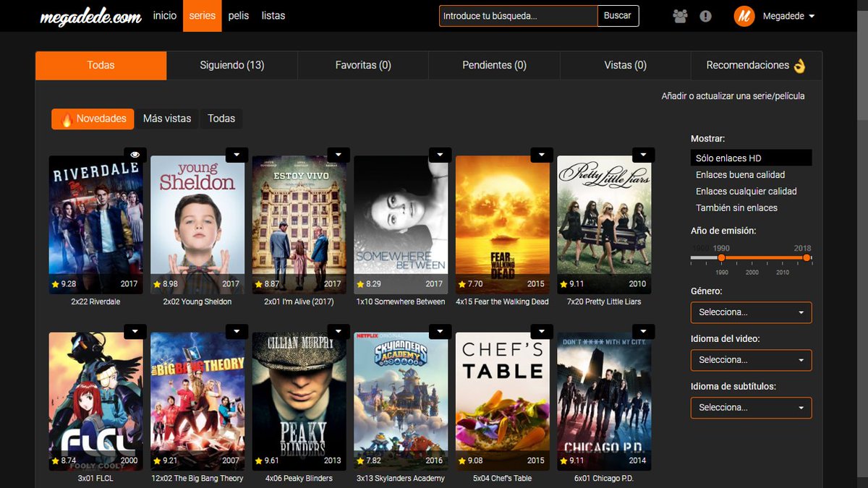Switch to the Todas main tab

(x=101, y=65)
